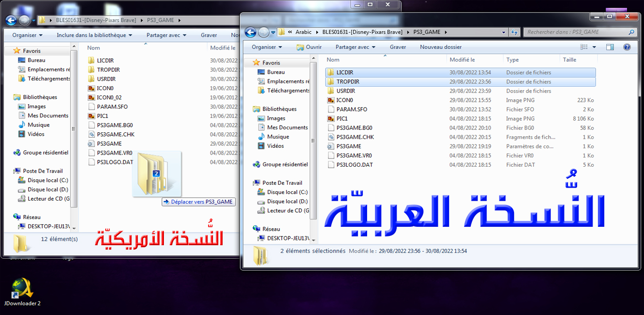Click Ouvrir in the toolbar
644x315 pixels.
[309, 47]
